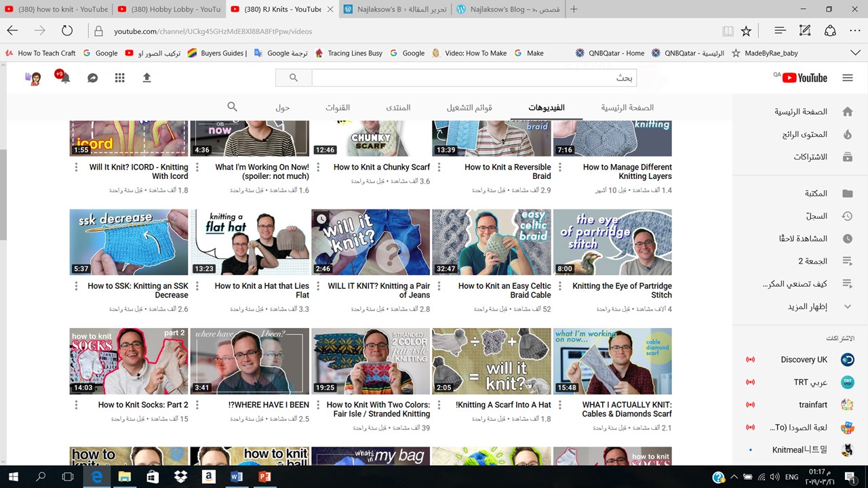This screenshot has height=488, width=868.
Task: Switch to the القنوات channel tab
Action: [x=337, y=108]
